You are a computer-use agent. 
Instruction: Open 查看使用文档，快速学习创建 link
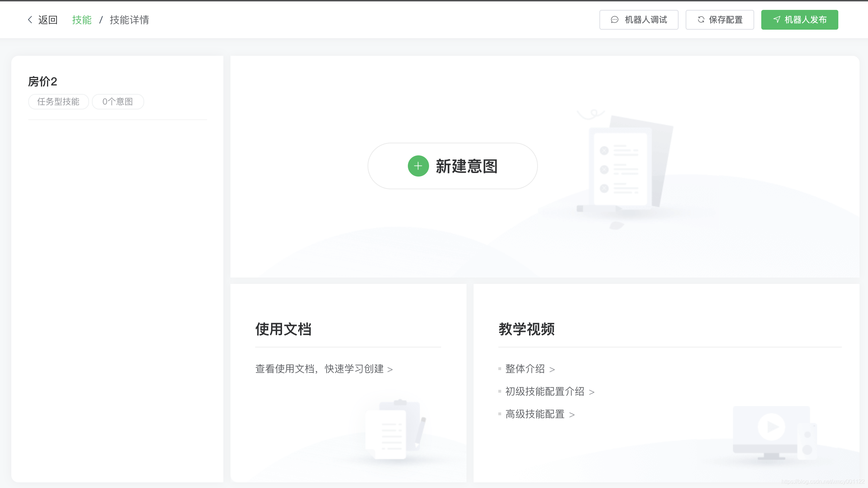(x=323, y=369)
